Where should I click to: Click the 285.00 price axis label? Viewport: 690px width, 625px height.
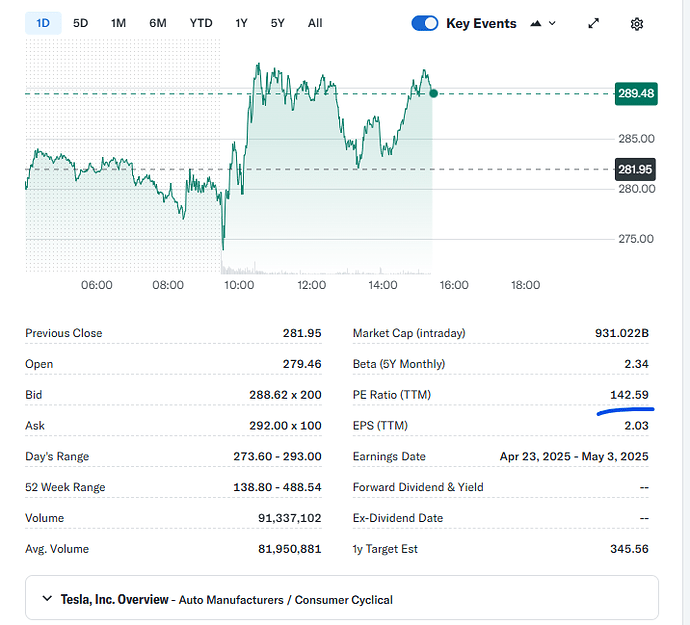[636, 139]
